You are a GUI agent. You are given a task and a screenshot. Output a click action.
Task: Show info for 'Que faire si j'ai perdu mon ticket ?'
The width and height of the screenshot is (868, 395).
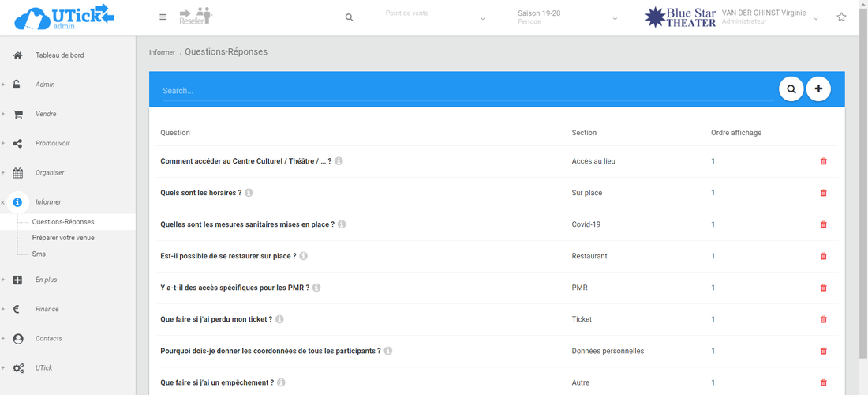click(279, 319)
